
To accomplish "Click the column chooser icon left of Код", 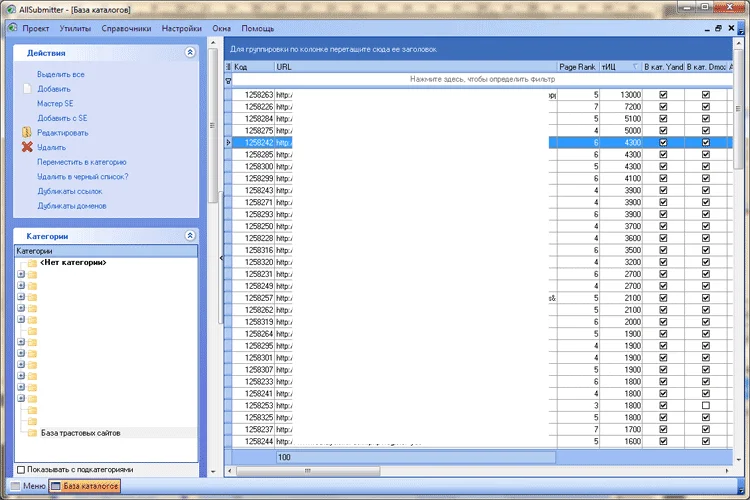I will tap(228, 66).
